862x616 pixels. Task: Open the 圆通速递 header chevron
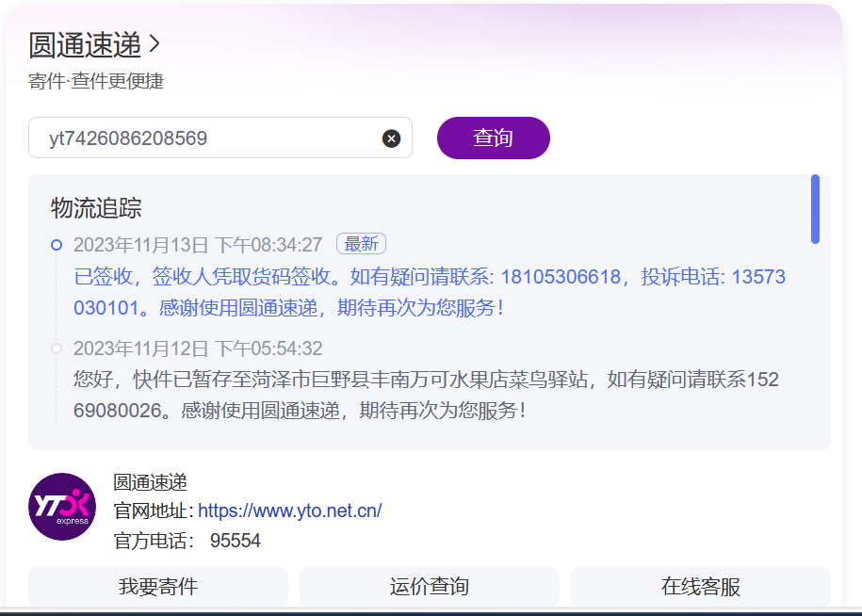[x=155, y=44]
